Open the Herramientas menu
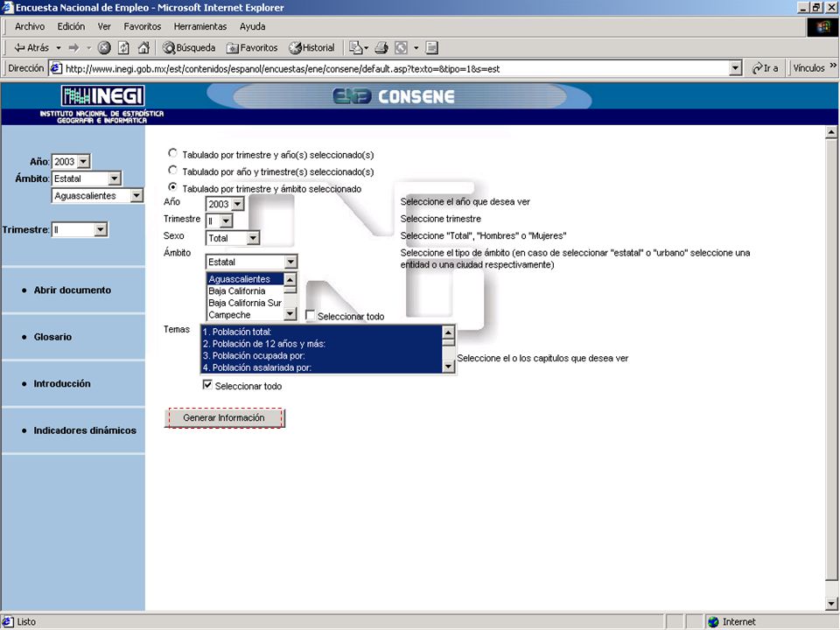 (x=199, y=26)
